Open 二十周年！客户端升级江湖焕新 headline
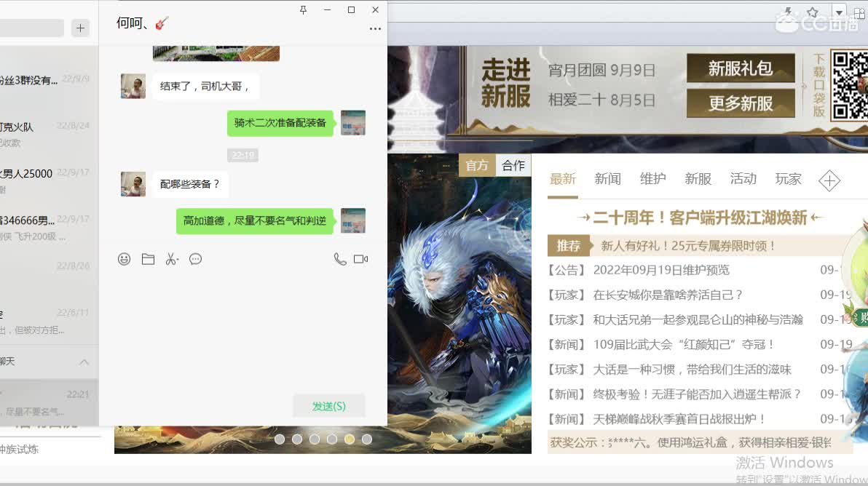 click(700, 218)
